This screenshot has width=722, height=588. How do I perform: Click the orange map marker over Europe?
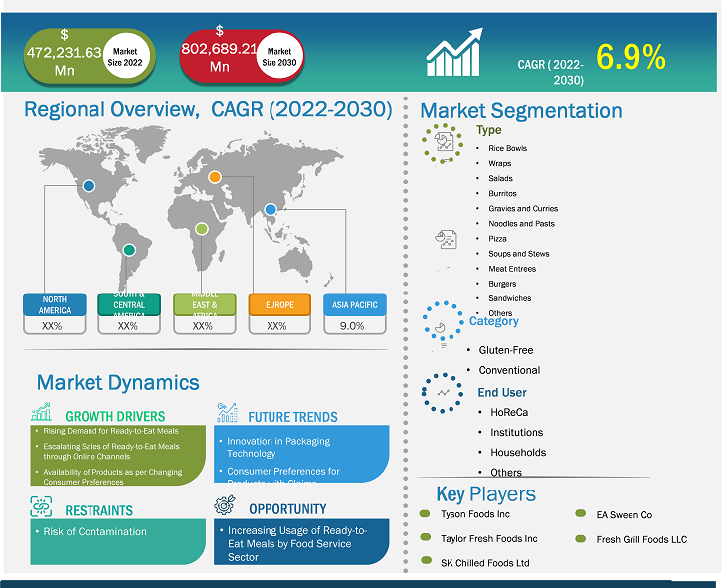pos(215,177)
